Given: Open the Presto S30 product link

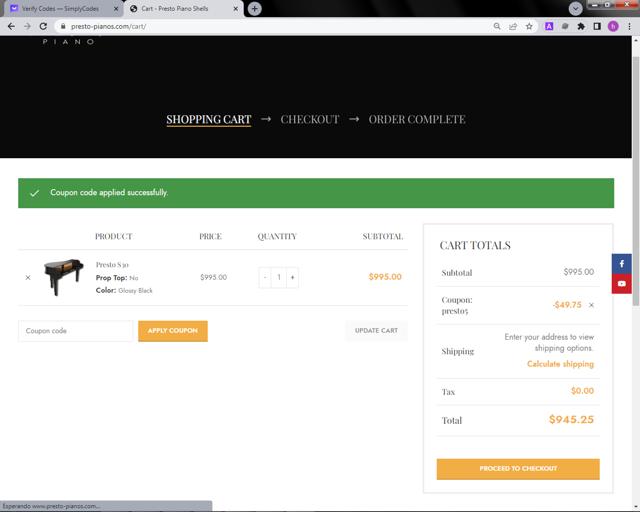Looking at the screenshot, I should point(112,265).
